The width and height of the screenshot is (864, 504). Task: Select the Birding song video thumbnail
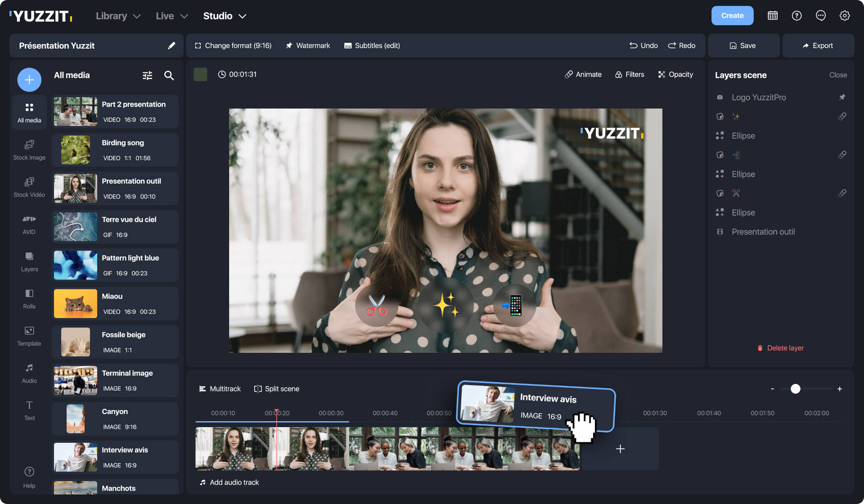(x=75, y=150)
